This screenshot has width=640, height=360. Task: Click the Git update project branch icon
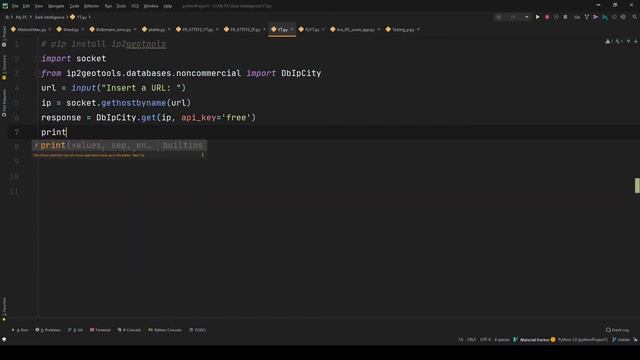[x=587, y=17]
